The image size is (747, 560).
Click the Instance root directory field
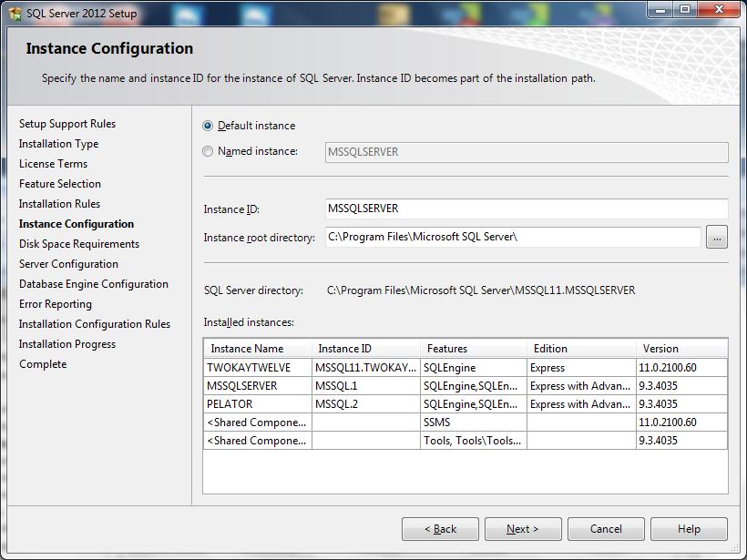click(x=513, y=237)
